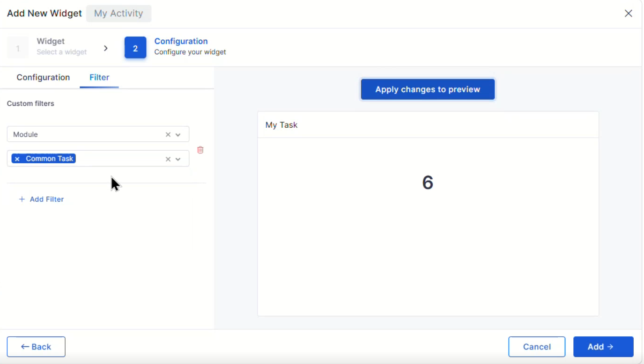Go back with the Back button
This screenshot has width=644, height=364.
click(36, 347)
